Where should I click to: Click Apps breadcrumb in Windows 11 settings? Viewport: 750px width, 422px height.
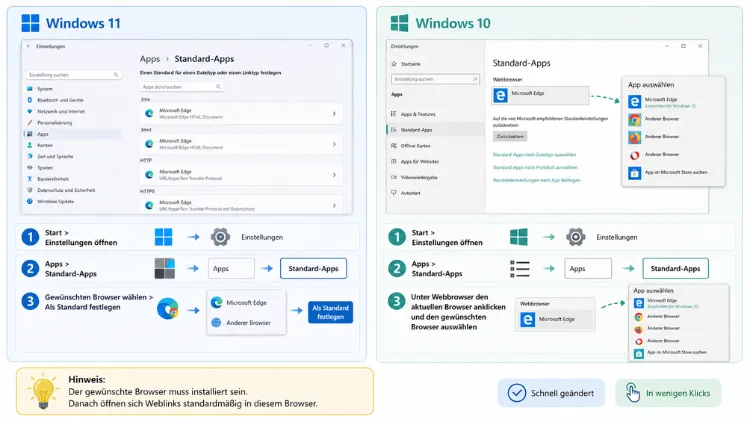point(150,59)
